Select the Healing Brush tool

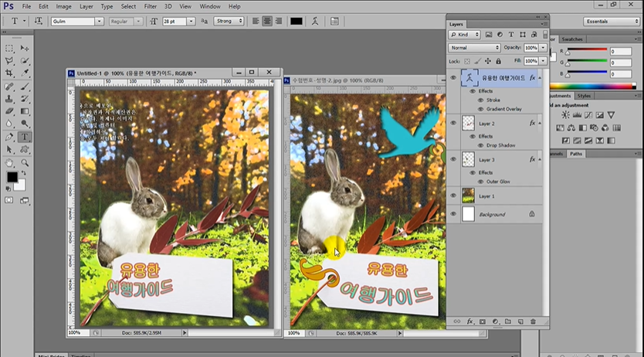[x=9, y=87]
